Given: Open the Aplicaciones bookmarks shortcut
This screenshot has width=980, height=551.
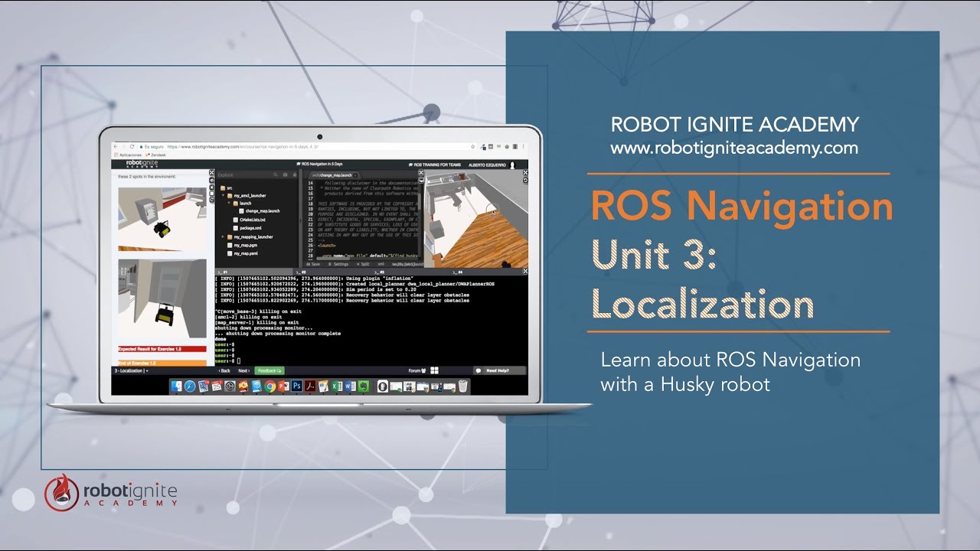Looking at the screenshot, I should point(128,155).
